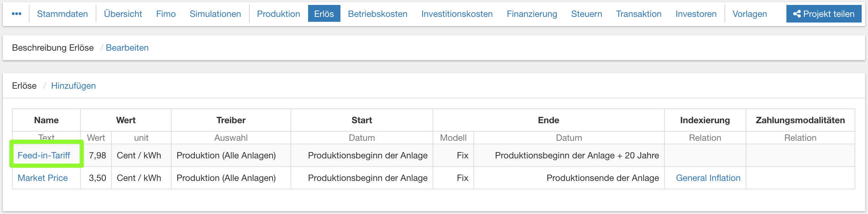Click Bearbeiten next to Beschreibung Erlöse

tap(127, 48)
